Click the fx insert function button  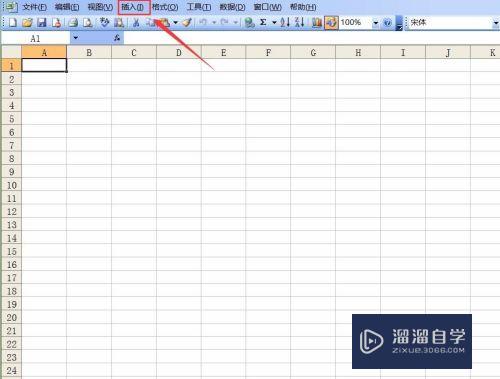(117, 38)
